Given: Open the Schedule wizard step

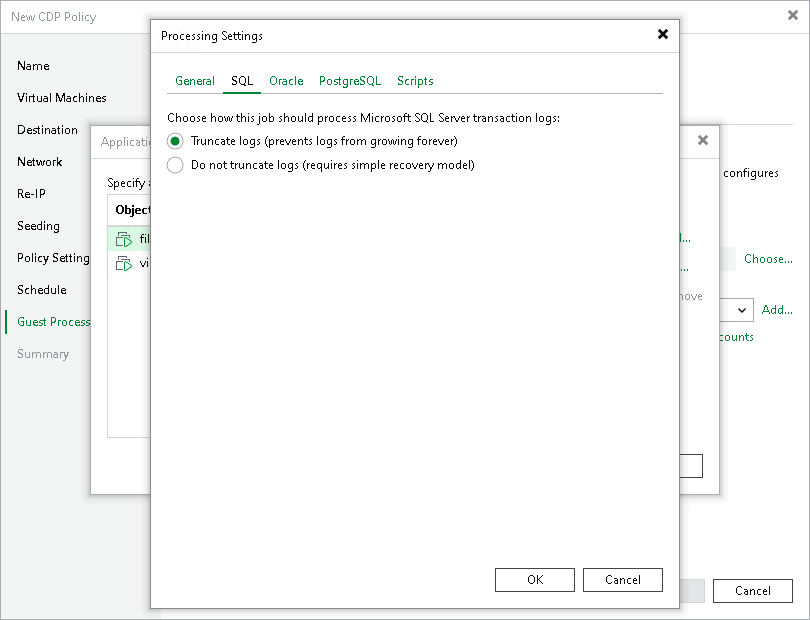Looking at the screenshot, I should (x=41, y=290).
